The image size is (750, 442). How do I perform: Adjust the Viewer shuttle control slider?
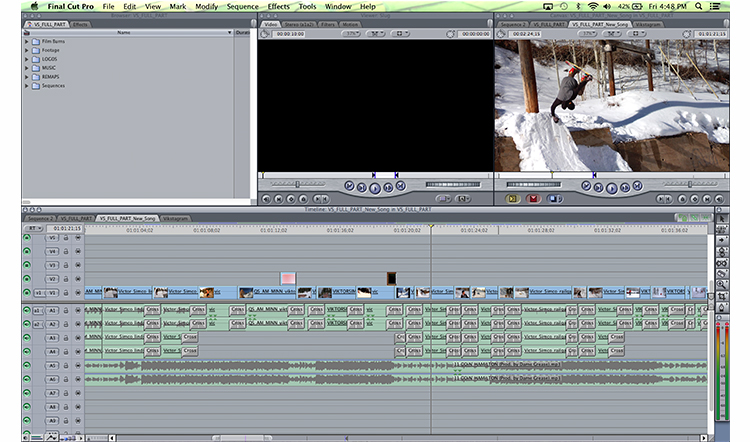(298, 184)
